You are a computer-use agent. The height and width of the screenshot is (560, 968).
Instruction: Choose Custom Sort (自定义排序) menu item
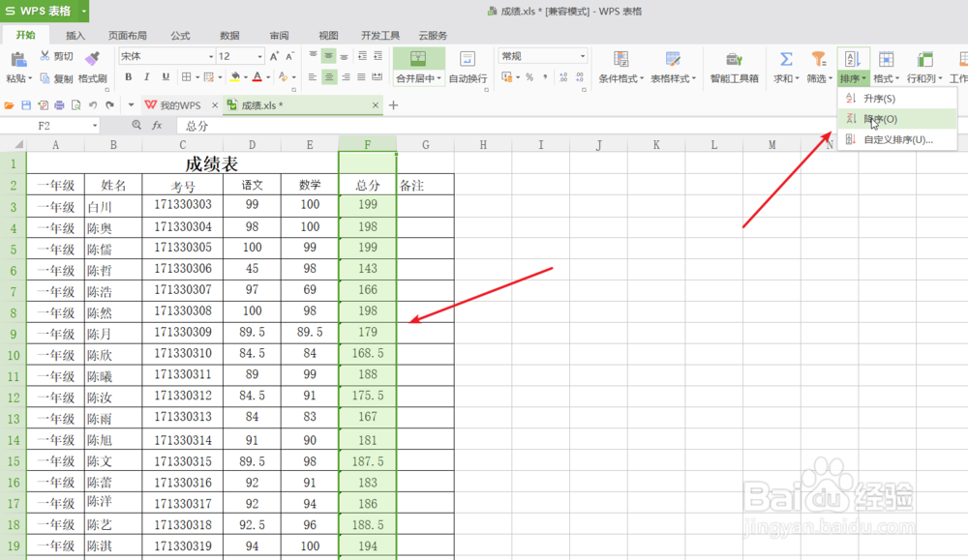click(x=897, y=139)
